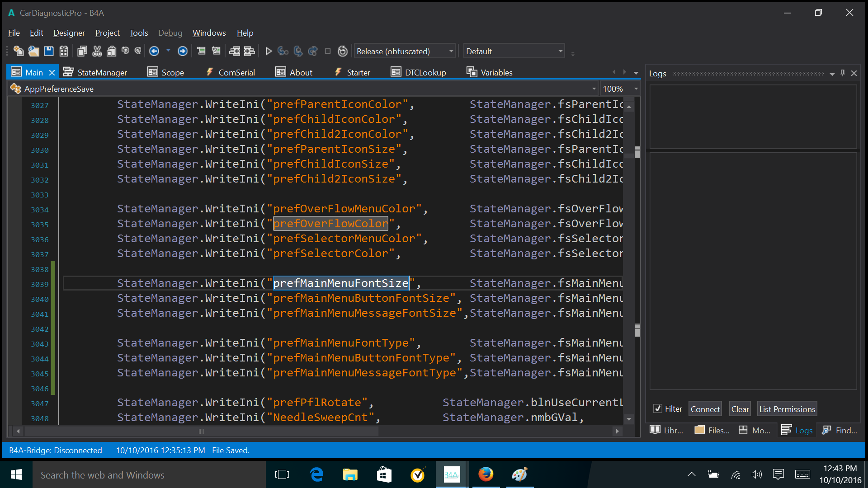
Task: Click the Save file toolbar icon
Action: (x=49, y=51)
